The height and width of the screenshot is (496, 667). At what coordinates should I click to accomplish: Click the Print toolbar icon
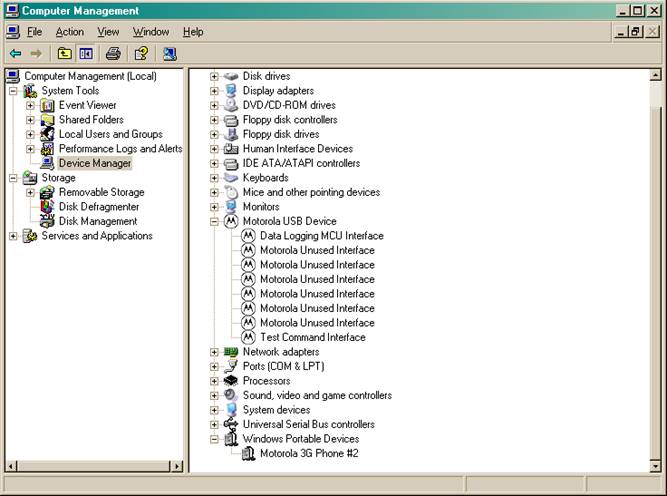(x=113, y=54)
